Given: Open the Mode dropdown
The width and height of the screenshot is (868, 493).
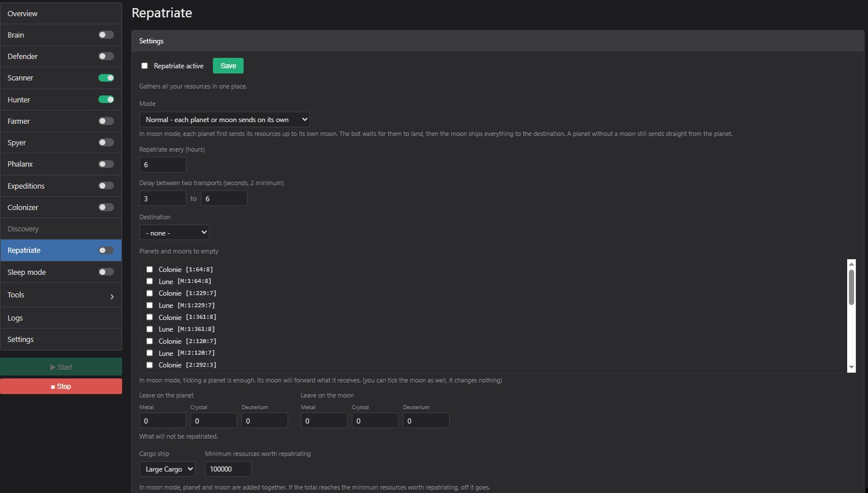Looking at the screenshot, I should click(x=225, y=120).
